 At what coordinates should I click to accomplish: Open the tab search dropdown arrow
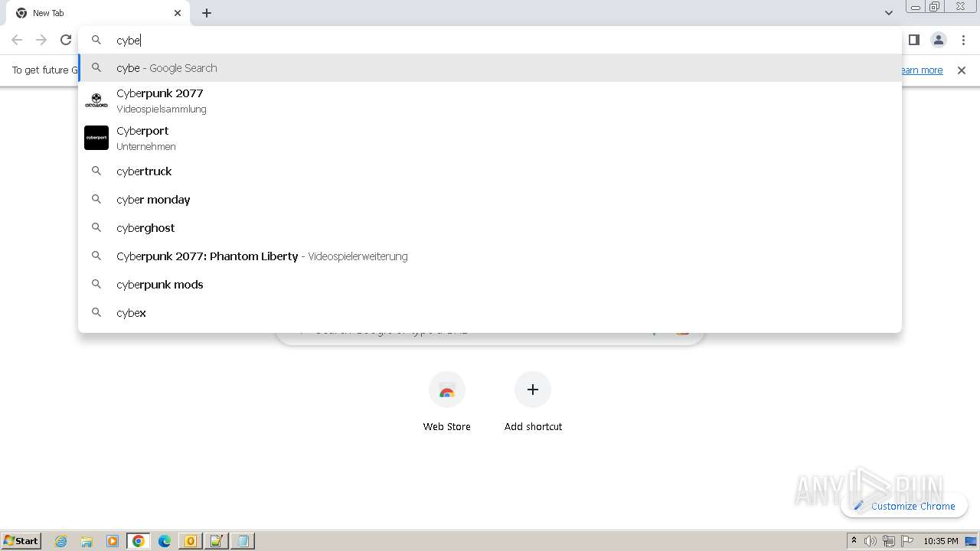click(x=889, y=13)
